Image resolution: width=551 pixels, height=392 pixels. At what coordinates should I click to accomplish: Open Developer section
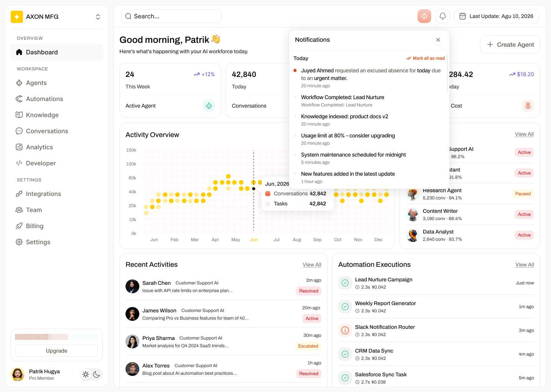click(x=57, y=163)
